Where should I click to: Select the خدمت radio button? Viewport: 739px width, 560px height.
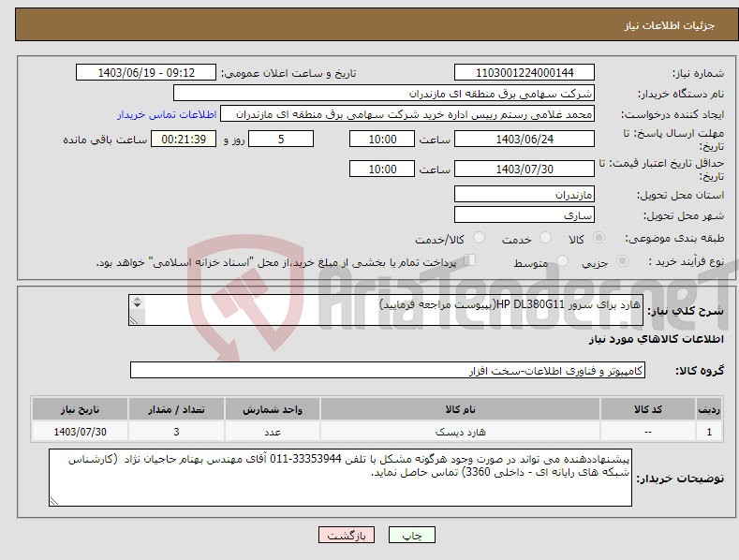pos(545,238)
